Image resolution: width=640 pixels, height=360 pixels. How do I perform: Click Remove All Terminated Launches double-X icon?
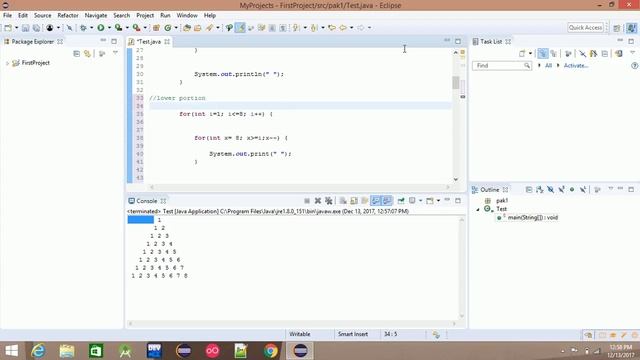(x=329, y=201)
